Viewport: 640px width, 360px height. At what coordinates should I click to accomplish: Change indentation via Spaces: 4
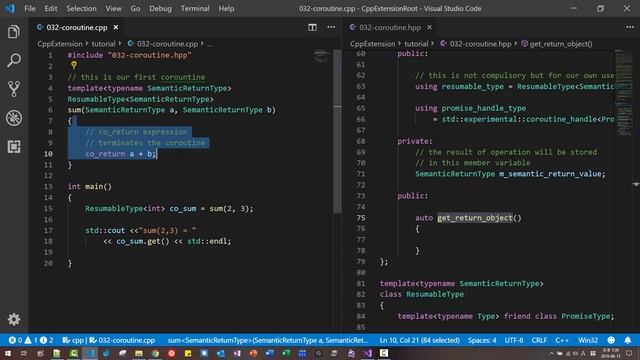482,340
